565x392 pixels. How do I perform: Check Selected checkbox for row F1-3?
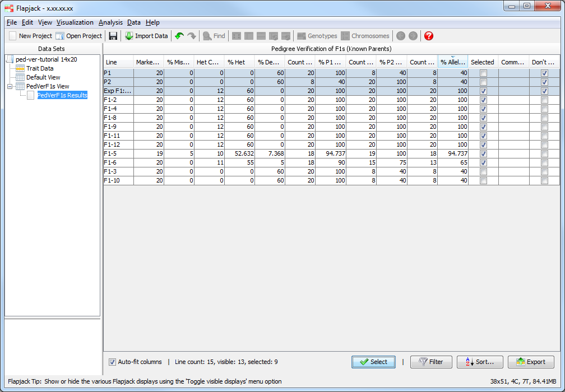coord(483,172)
